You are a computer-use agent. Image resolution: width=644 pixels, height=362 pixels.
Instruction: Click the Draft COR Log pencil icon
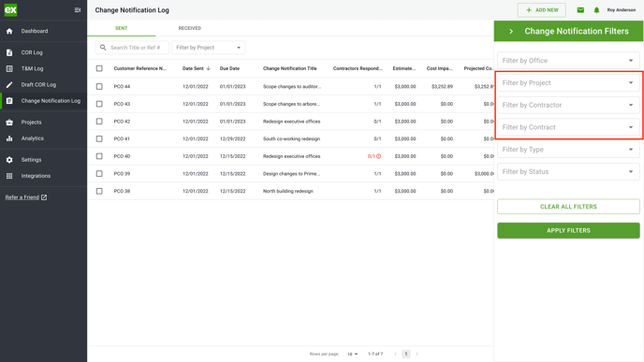click(9, 84)
